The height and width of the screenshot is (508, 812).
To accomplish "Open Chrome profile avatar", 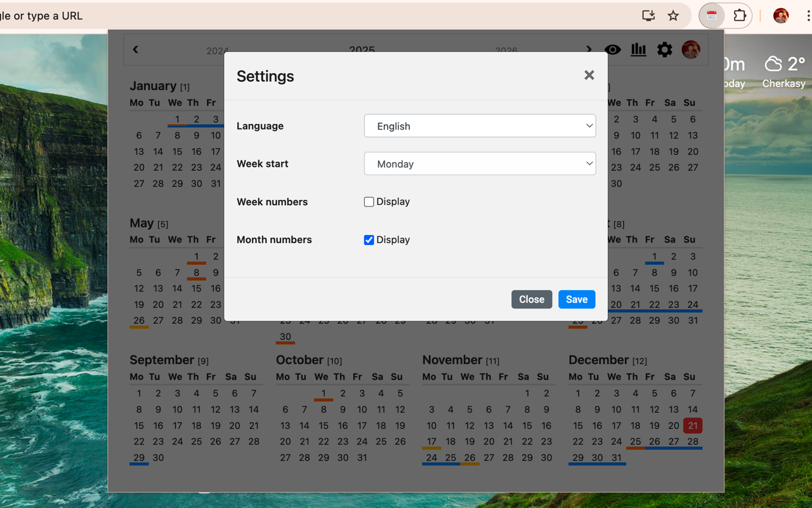I will point(781,16).
